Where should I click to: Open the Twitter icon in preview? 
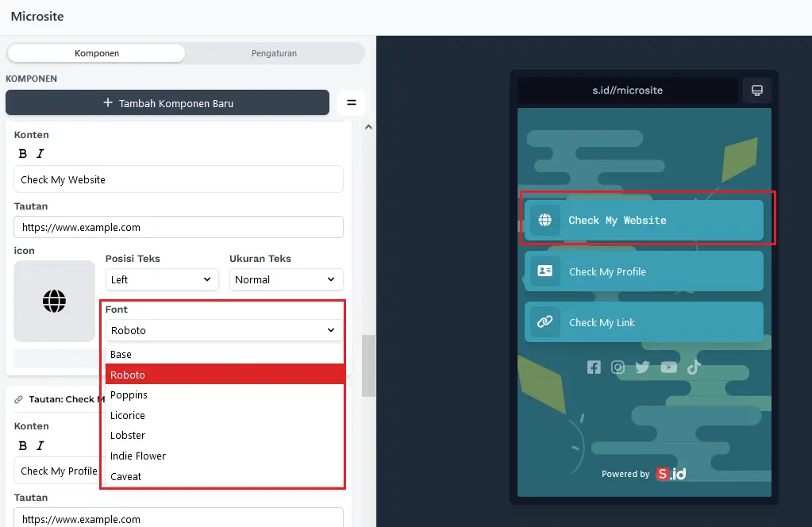click(642, 367)
